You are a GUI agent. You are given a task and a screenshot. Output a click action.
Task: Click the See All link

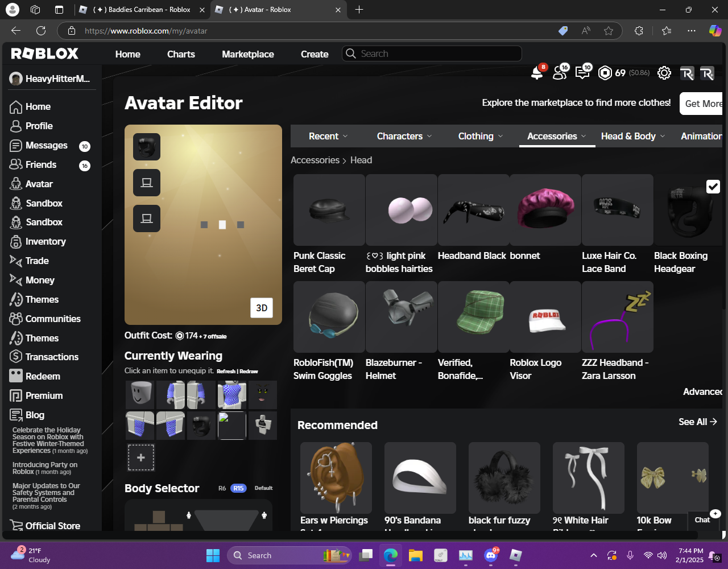point(698,422)
